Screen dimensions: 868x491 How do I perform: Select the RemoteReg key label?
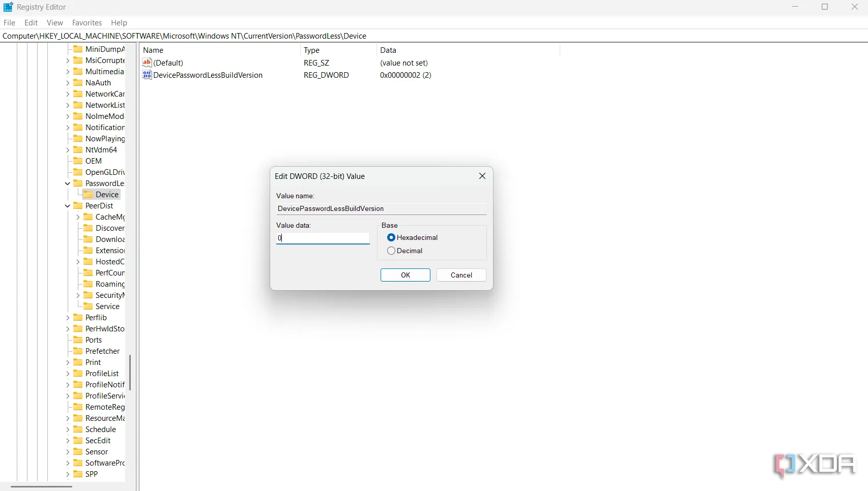[x=105, y=407]
